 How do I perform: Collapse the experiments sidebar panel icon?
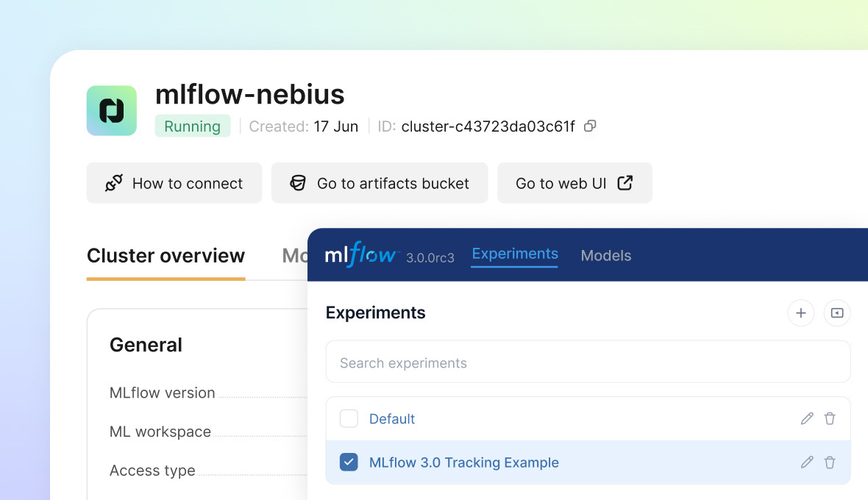tap(837, 313)
